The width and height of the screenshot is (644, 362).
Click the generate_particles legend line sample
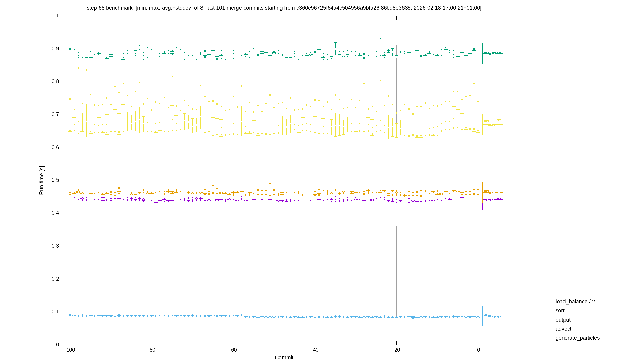(630, 338)
